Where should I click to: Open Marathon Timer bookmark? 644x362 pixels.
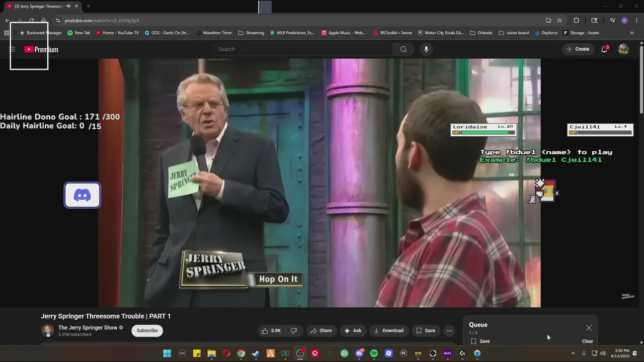(x=214, y=33)
